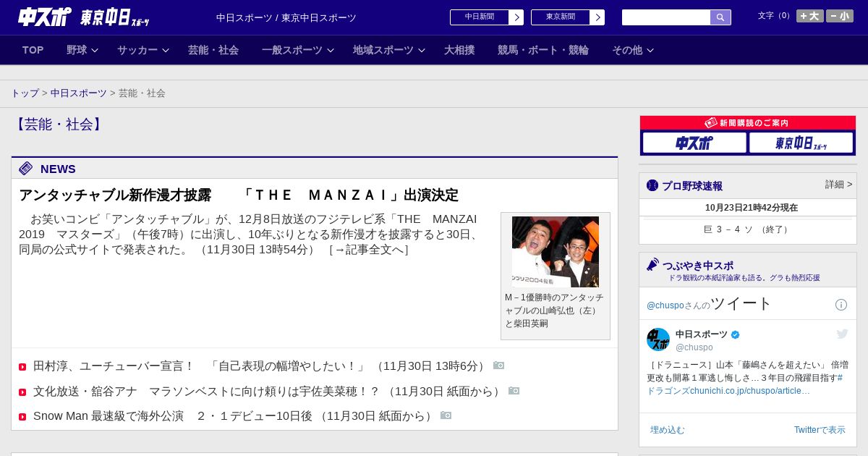The height and width of the screenshot is (456, 868).
Task: Click 東京中日スポーツ subscription banner button
Action: (x=801, y=143)
